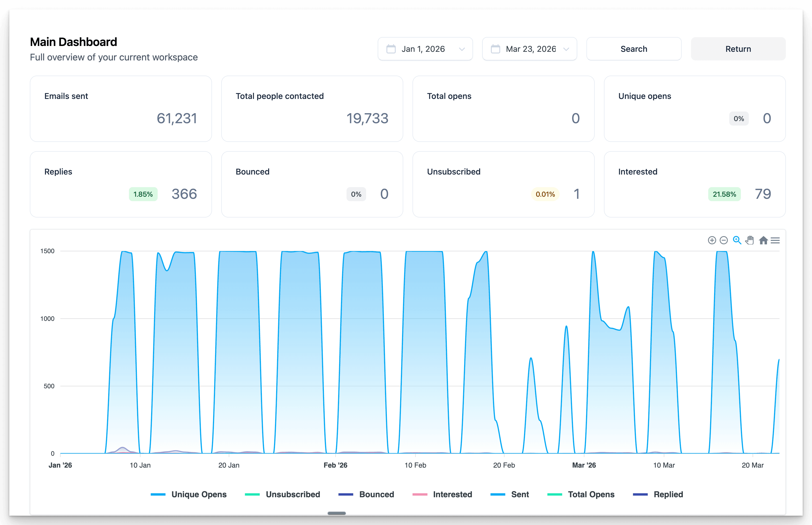Toggle Interested series in legend
Viewport: 812px width, 525px height.
tap(452, 494)
